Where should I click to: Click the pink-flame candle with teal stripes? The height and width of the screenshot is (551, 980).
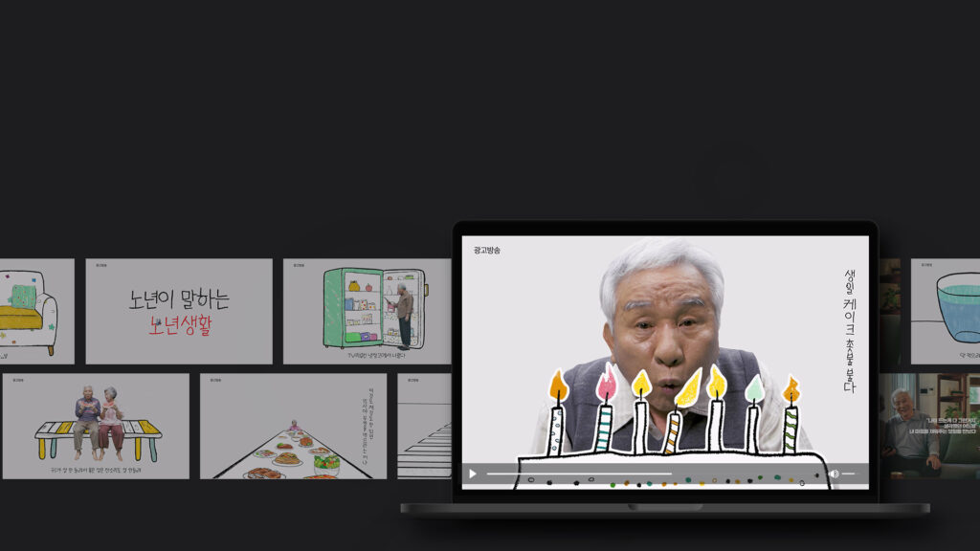click(x=605, y=413)
